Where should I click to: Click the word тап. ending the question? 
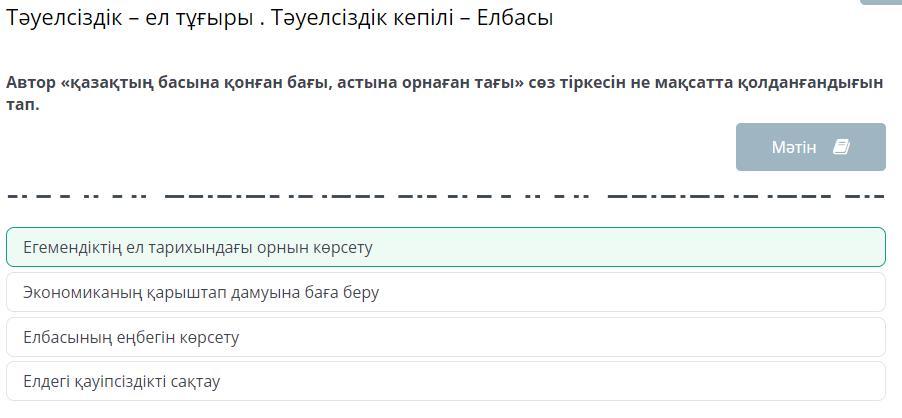coord(22,106)
